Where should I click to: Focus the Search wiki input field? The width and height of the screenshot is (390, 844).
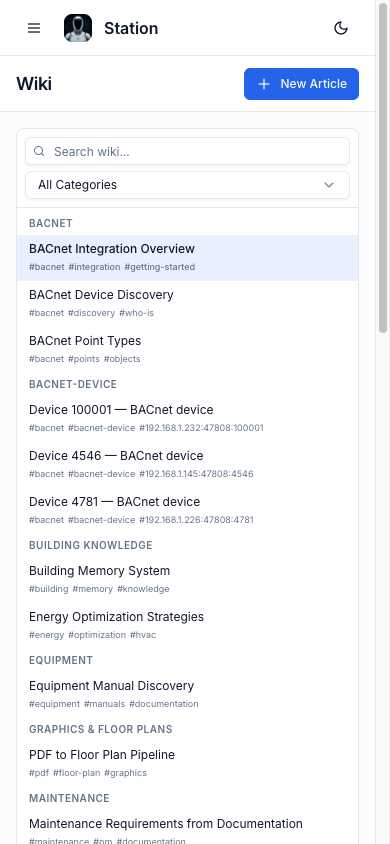187,151
